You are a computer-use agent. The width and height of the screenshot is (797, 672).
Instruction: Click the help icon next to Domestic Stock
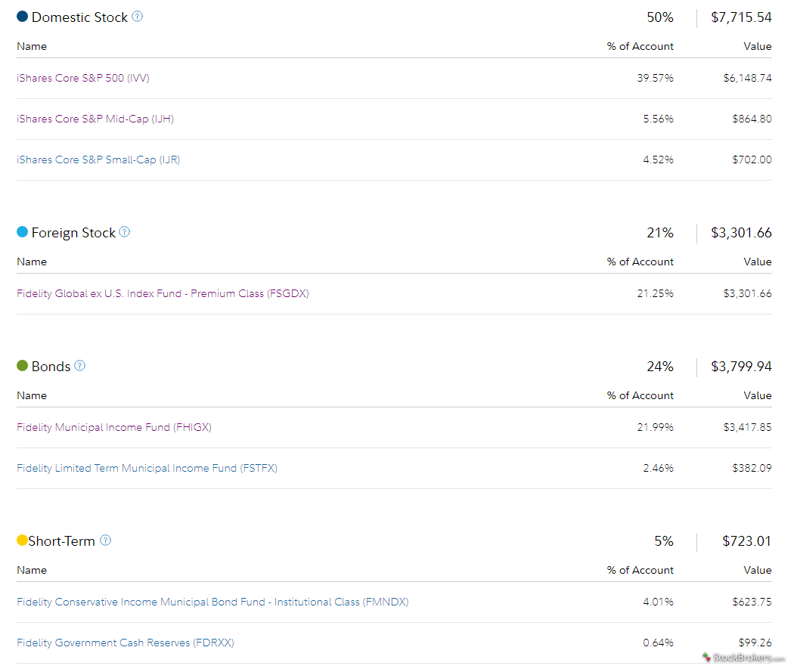click(137, 17)
